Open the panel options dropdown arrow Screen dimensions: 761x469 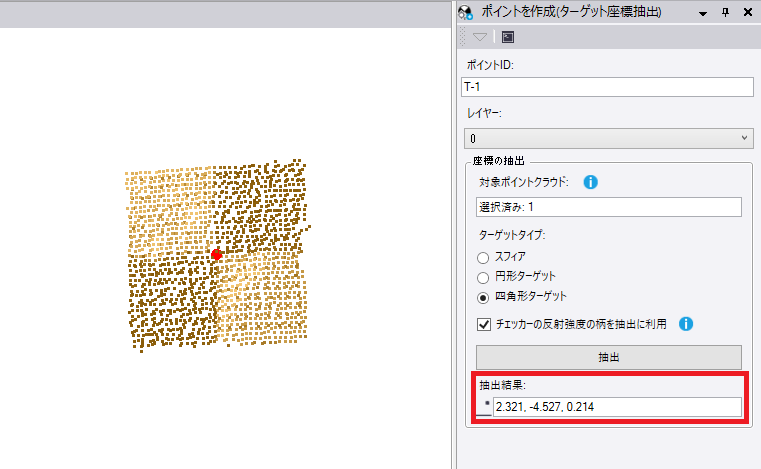tap(702, 14)
